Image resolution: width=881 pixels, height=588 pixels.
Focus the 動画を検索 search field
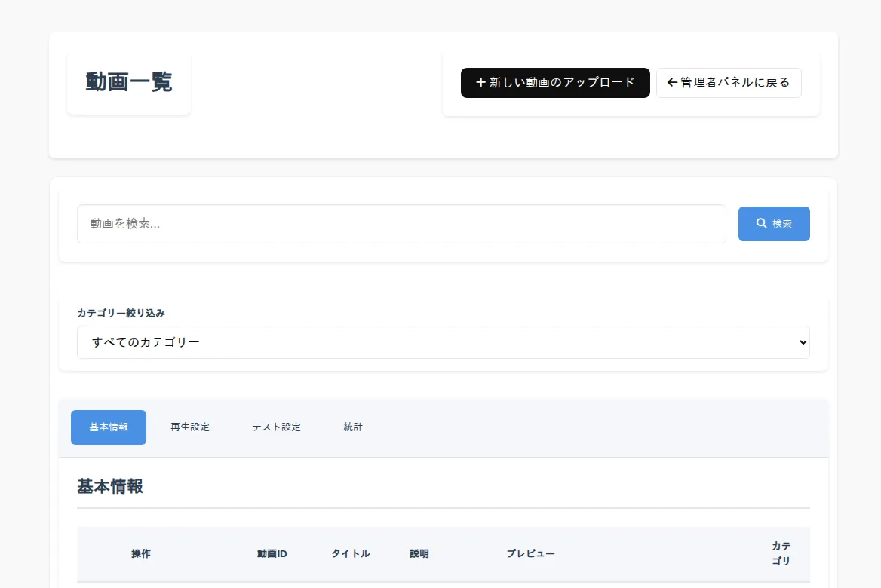coord(401,224)
